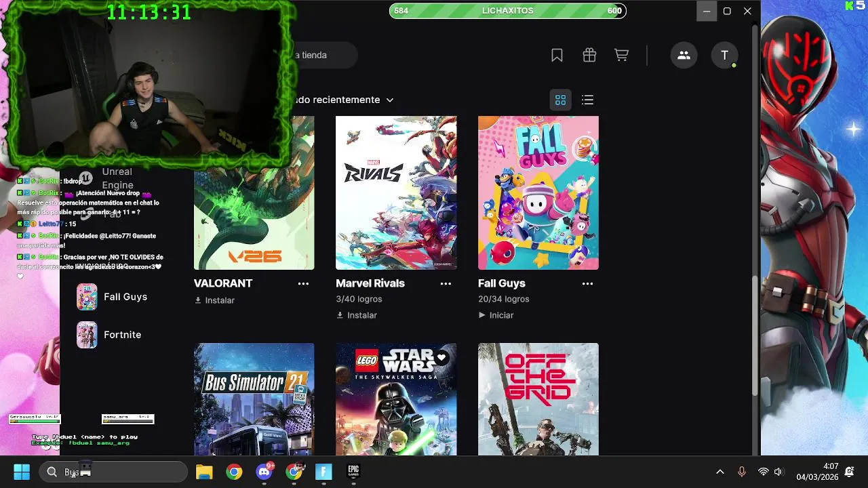Open Epic Games Launcher taskbar icon

coord(353,472)
